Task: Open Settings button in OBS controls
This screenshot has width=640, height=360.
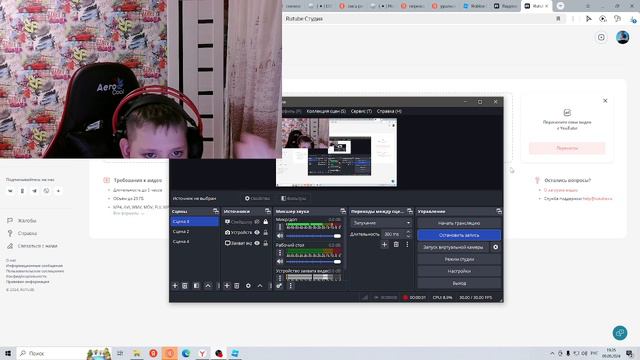Action: [x=459, y=271]
